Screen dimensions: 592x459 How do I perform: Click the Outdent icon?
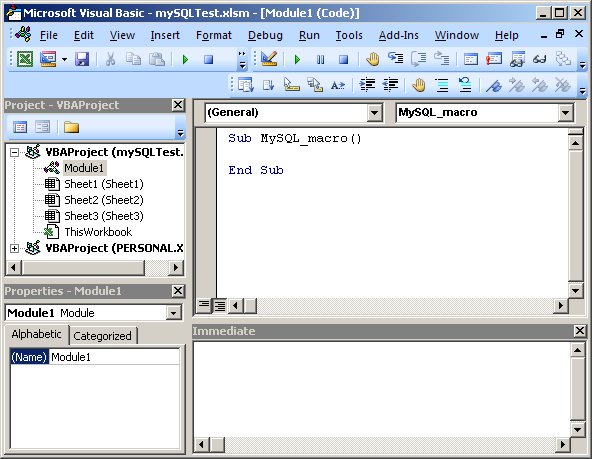click(390, 85)
